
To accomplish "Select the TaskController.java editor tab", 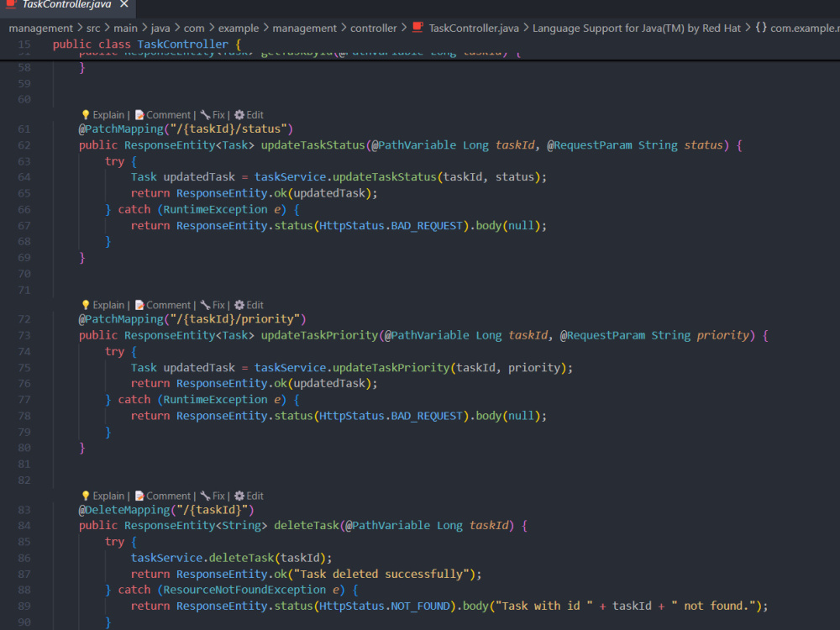I will [66, 4].
